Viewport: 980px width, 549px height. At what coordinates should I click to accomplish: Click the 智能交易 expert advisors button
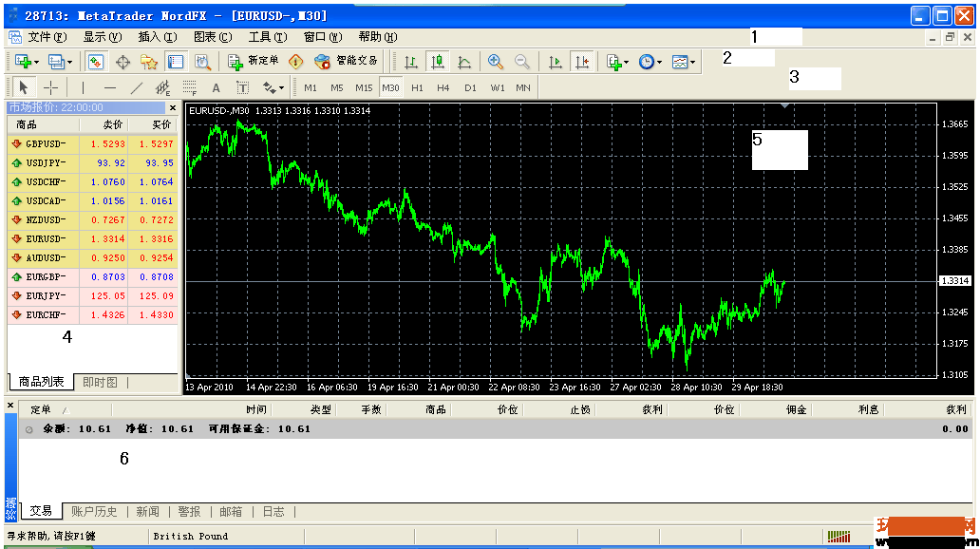click(x=347, y=61)
